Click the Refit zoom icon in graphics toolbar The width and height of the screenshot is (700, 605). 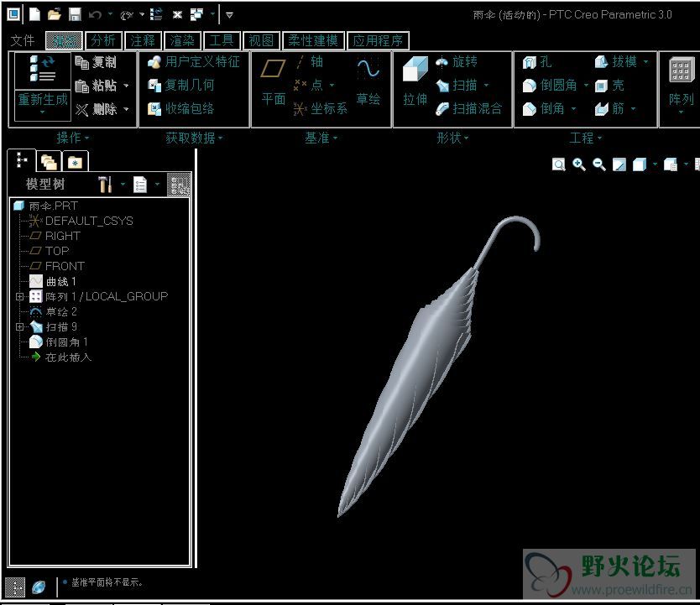click(558, 164)
